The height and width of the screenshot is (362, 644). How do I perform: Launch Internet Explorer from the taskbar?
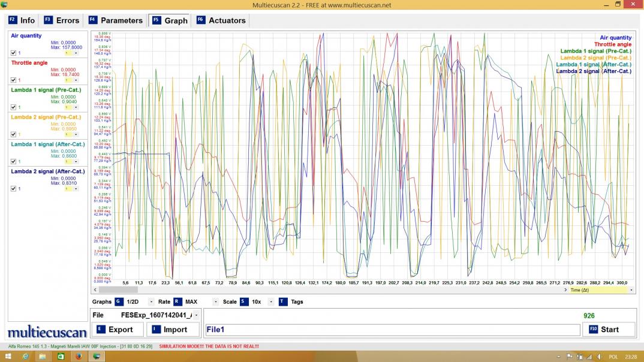[25, 356]
